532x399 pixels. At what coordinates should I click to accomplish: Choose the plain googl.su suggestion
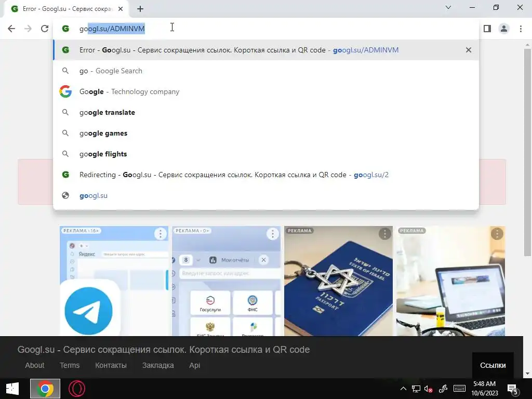(266, 195)
